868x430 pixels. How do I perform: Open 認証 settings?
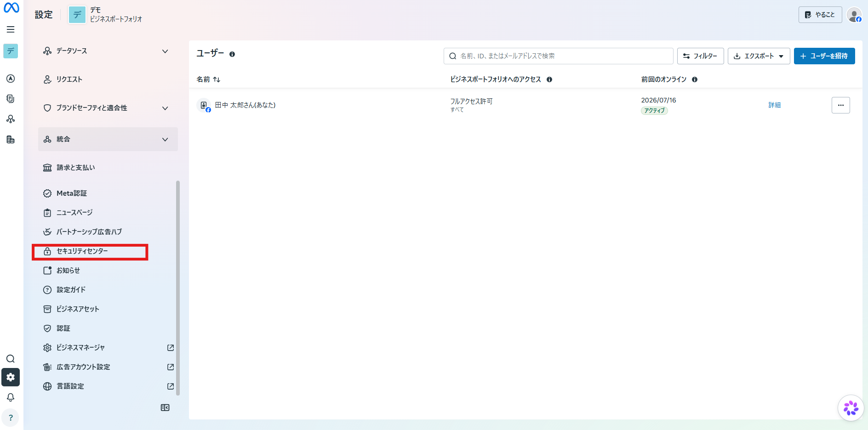108,328
